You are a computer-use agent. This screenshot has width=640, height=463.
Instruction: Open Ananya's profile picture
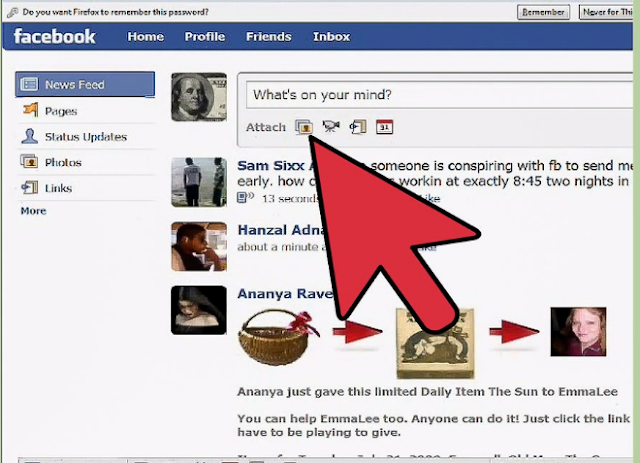(x=199, y=310)
